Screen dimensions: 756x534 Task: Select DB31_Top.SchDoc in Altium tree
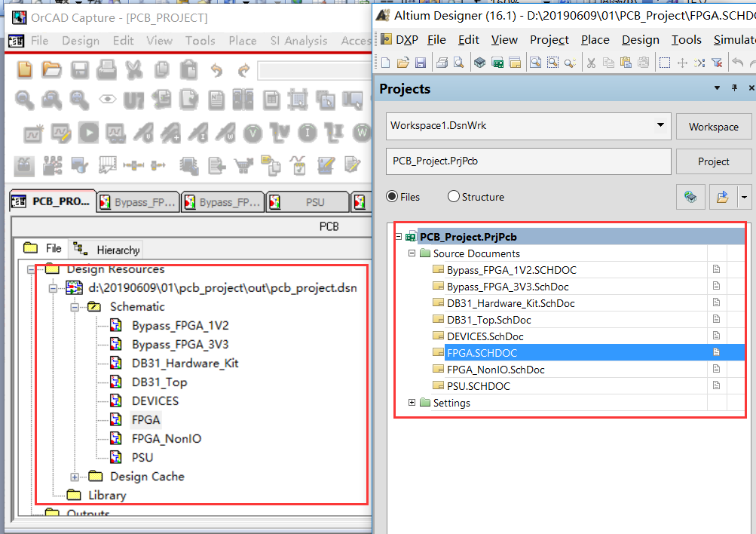(489, 320)
